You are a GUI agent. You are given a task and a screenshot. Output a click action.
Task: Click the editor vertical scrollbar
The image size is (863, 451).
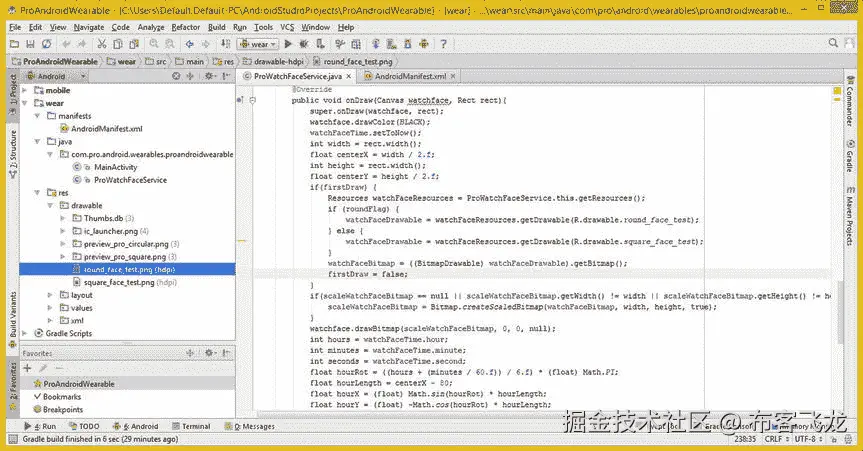tap(840, 312)
